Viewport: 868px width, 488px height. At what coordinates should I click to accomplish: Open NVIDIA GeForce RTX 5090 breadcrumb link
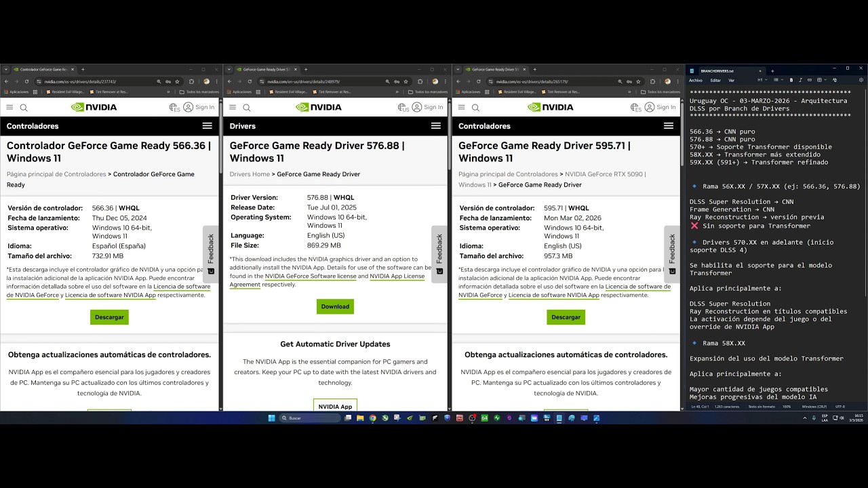[604, 174]
